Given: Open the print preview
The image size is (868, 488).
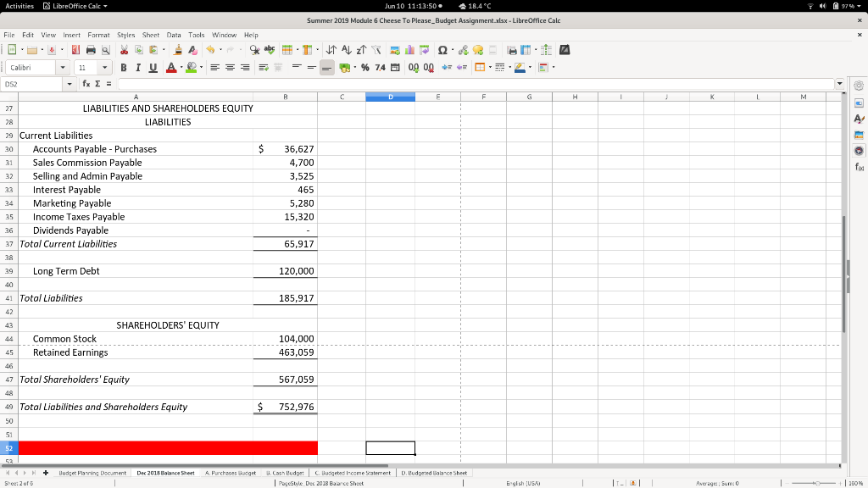Looking at the screenshot, I should (105, 50).
